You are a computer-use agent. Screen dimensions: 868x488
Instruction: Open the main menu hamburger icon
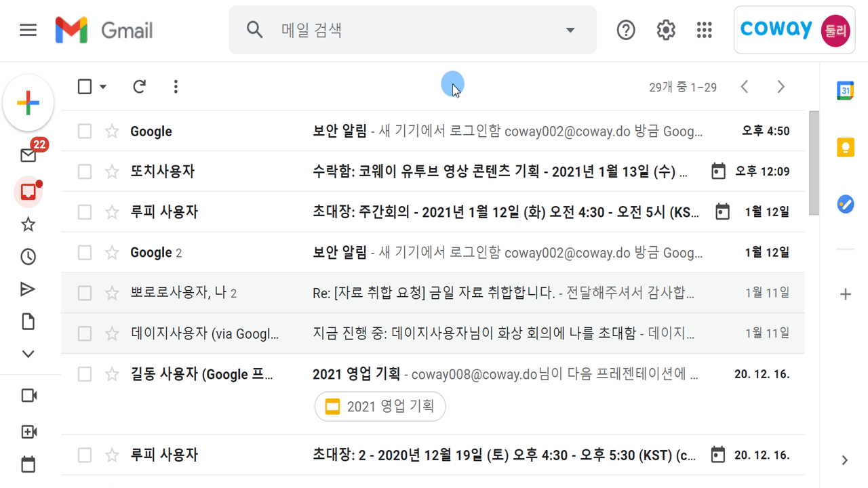28,30
